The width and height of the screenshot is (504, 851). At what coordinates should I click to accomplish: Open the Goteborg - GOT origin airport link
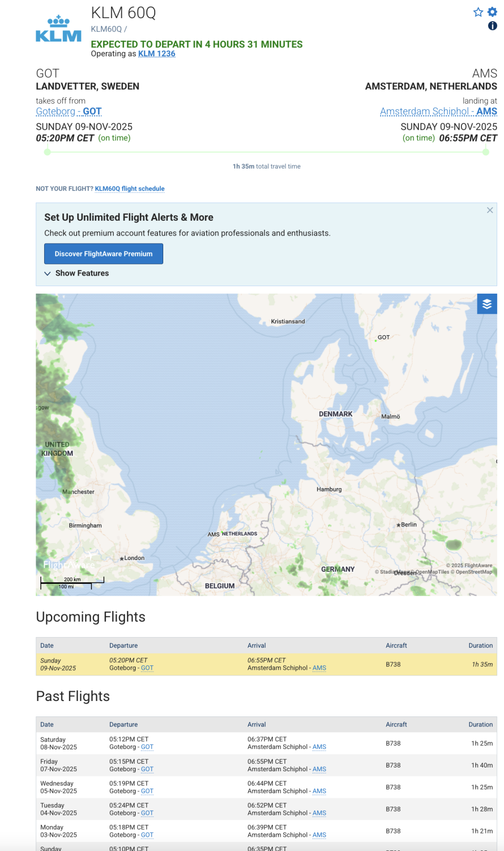click(x=69, y=111)
